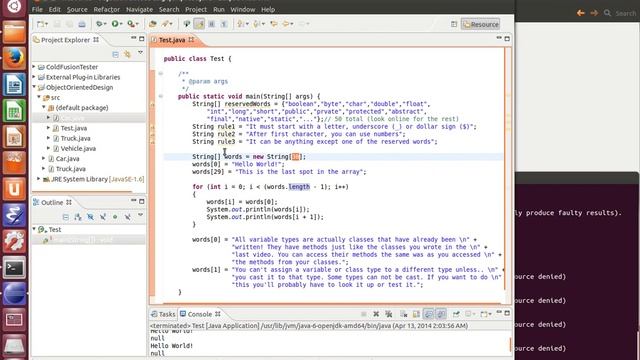Click the Clear Console icon
Image resolution: width=640 pixels, height=360 pixels.
(404, 314)
